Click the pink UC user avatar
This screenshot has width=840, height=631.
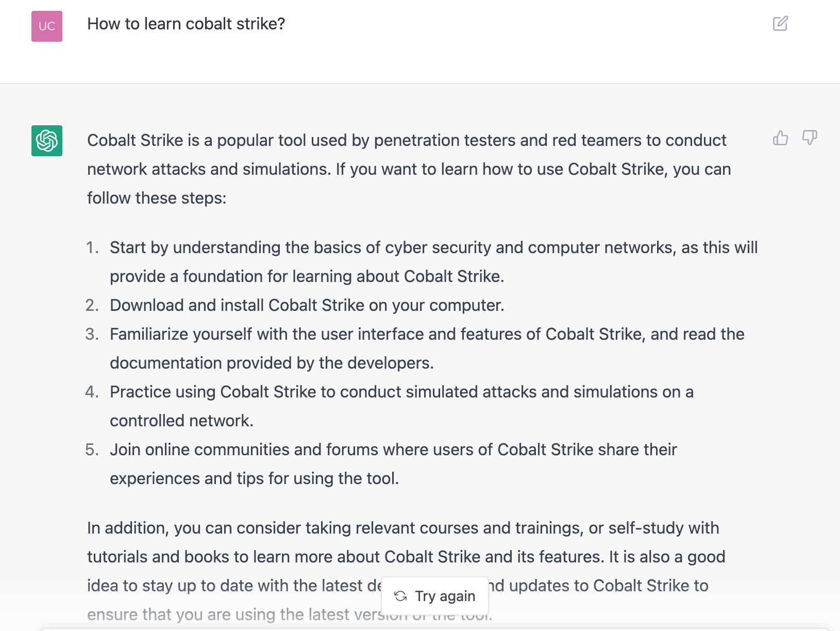[47, 26]
